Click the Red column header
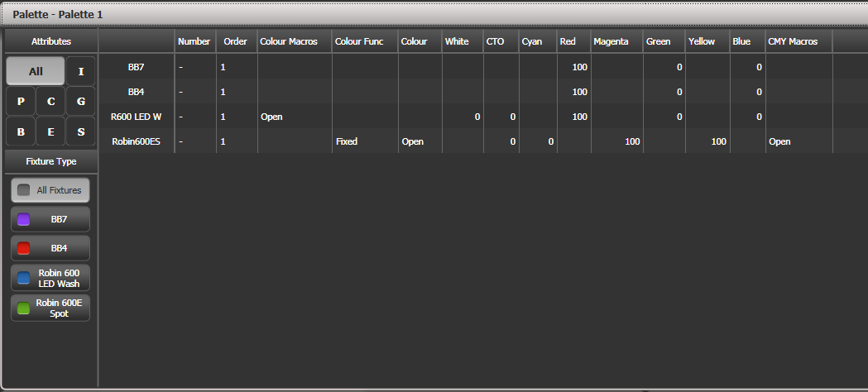This screenshot has height=392, width=868. pos(574,41)
